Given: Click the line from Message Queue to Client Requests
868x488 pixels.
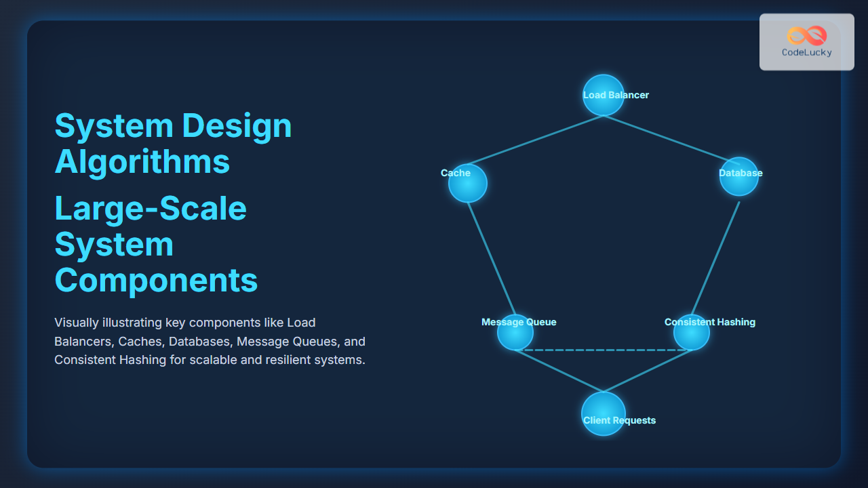Looking at the screenshot, I should click(556, 370).
